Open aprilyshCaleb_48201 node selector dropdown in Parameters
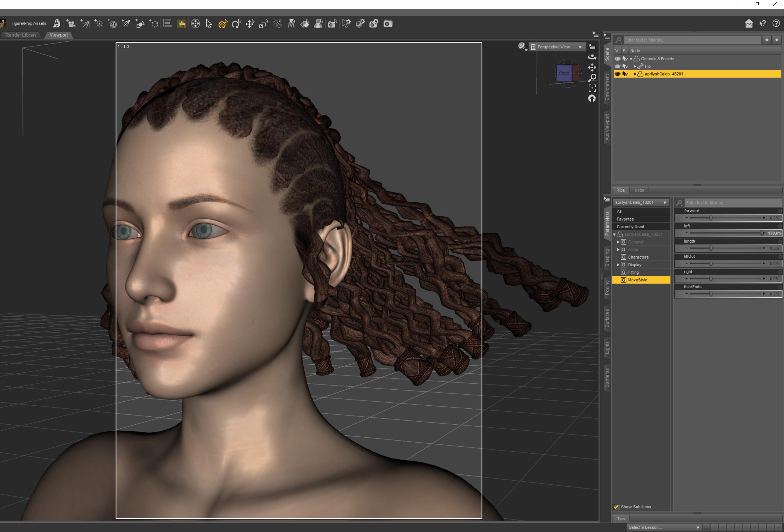The width and height of the screenshot is (784, 532). (x=641, y=202)
